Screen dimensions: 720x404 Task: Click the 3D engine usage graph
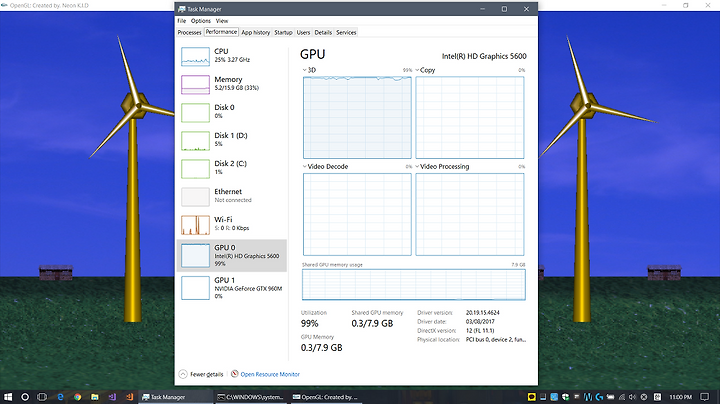point(357,118)
